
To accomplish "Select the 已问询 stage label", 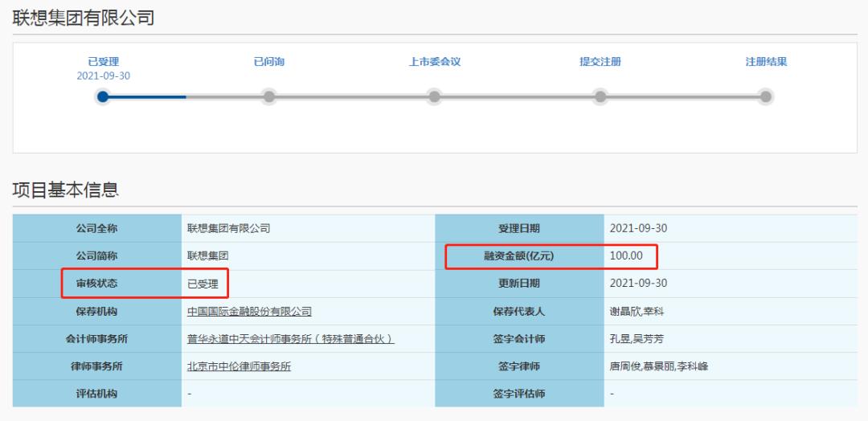I will point(269,62).
